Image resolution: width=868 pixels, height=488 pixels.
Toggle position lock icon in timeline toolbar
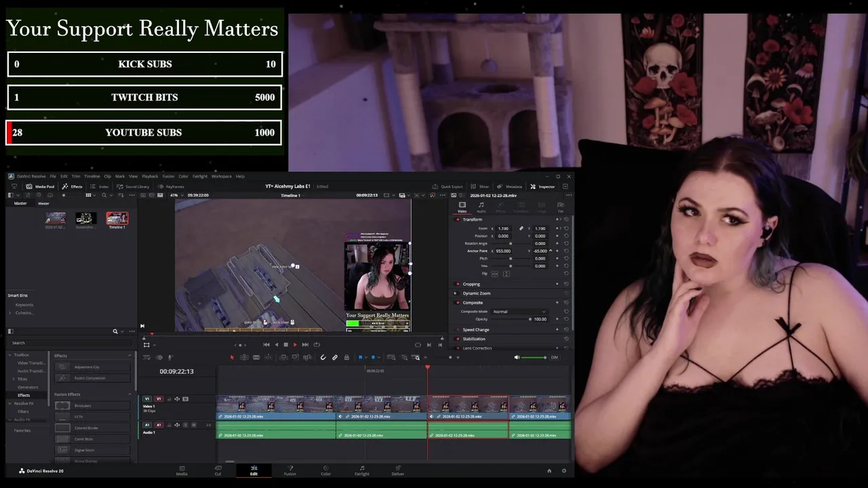[347, 357]
